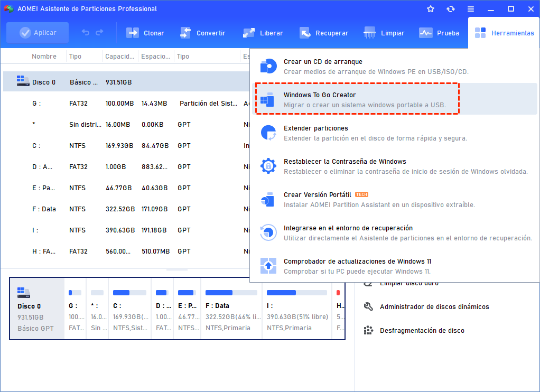The image size is (540, 392).
Task: Click the disk defragmentation grid icon
Action: pyautogui.click(x=368, y=330)
